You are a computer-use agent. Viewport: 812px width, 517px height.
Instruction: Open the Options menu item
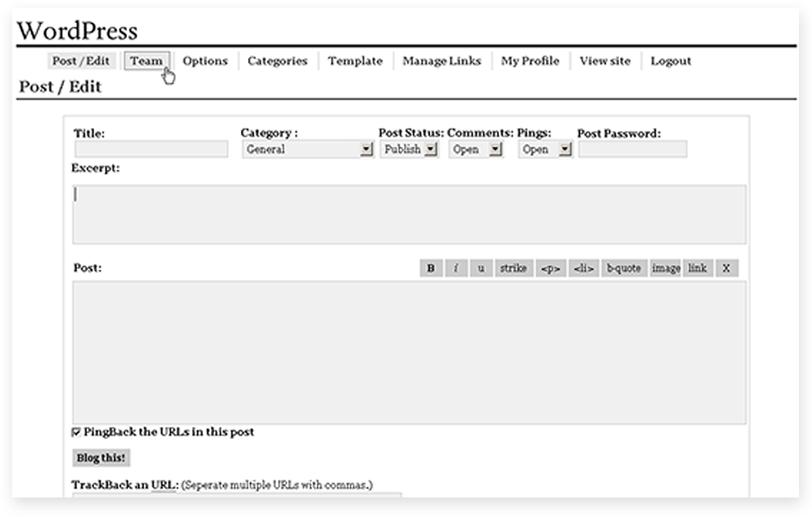205,61
